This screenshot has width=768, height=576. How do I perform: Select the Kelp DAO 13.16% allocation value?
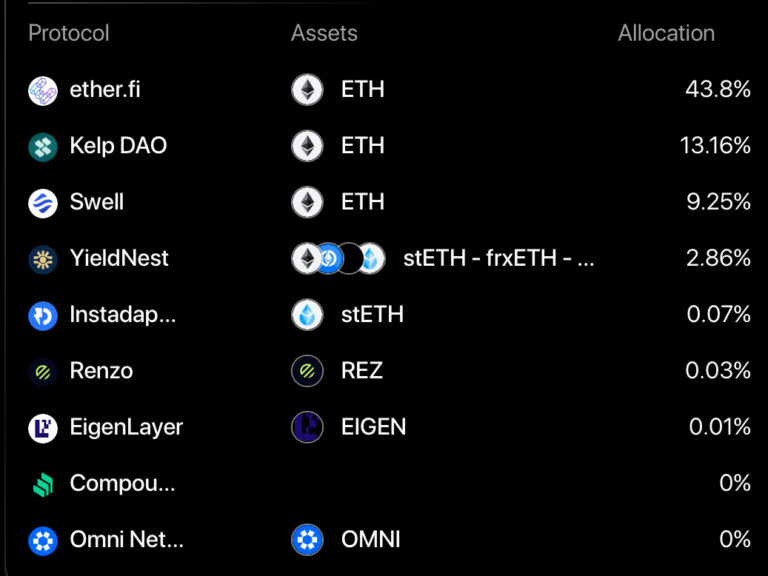click(x=715, y=146)
